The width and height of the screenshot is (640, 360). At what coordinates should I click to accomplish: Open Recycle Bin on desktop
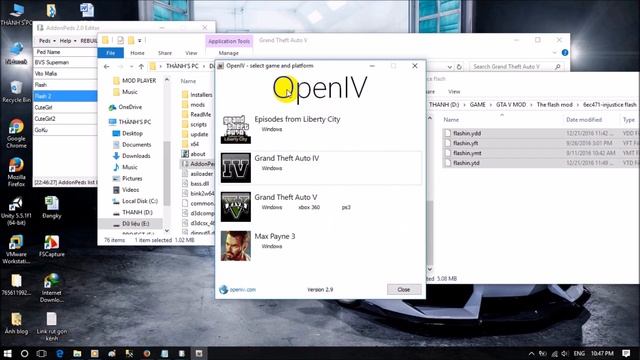[x=16, y=92]
